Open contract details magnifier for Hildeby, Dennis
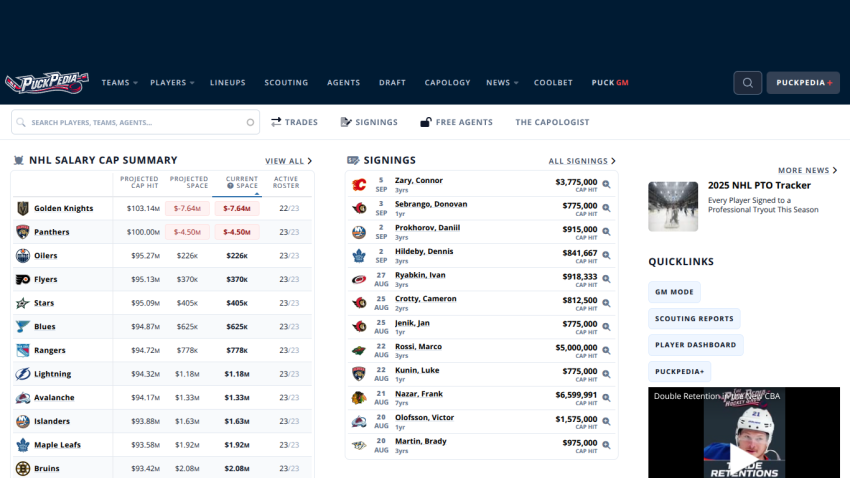This screenshot has width=850, height=478. [607, 255]
